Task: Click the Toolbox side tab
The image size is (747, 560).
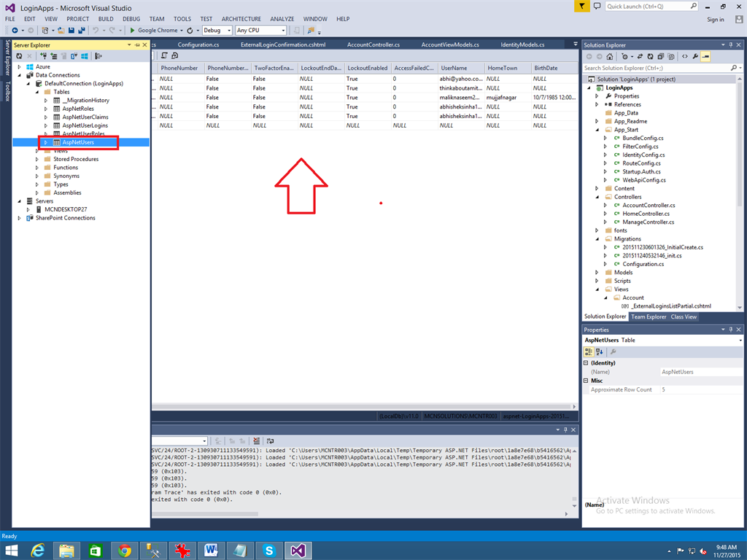Action: click(x=7, y=91)
